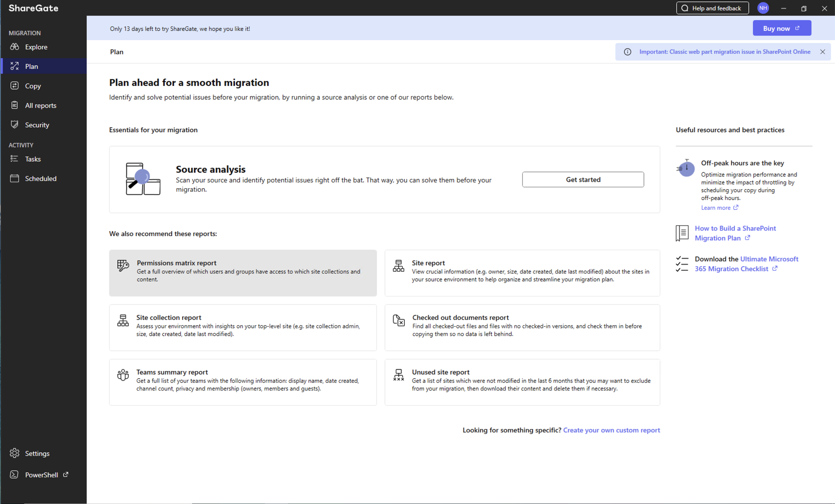Screen dimensions: 835x504
Task: Click the Tasks list icon
Action: (14, 159)
